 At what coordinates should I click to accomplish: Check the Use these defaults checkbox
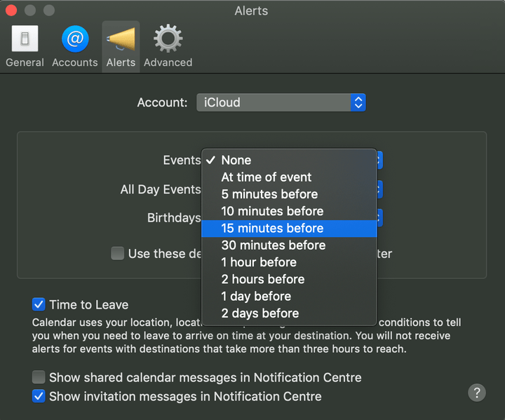point(118,254)
